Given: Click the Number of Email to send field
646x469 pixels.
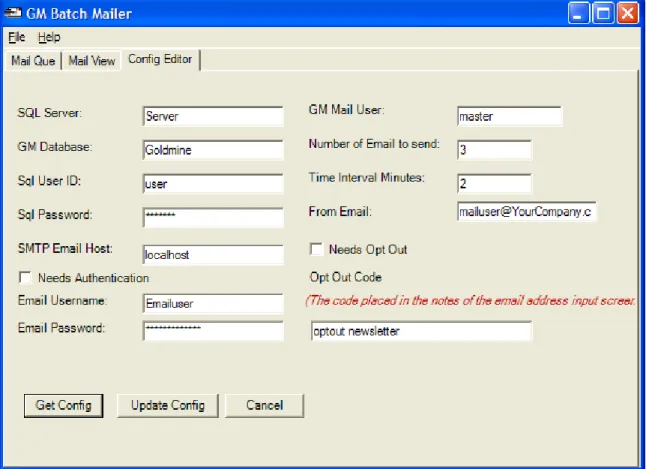Looking at the screenshot, I should click(494, 150).
